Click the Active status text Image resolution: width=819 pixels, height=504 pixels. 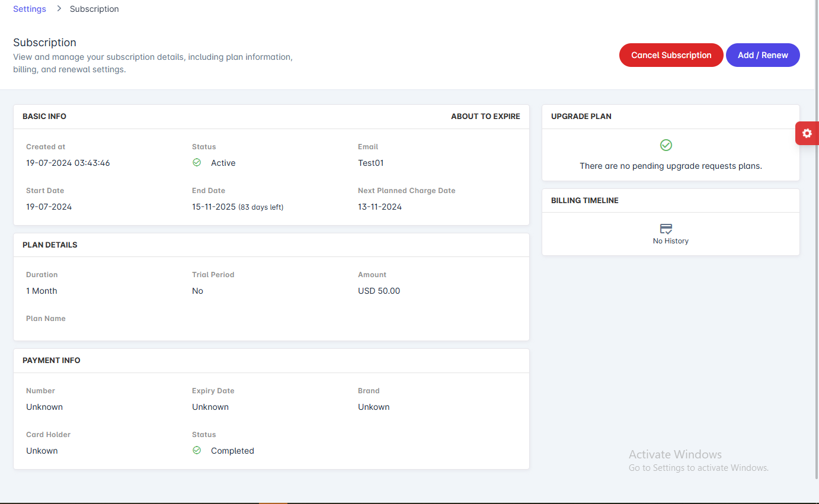coord(223,163)
